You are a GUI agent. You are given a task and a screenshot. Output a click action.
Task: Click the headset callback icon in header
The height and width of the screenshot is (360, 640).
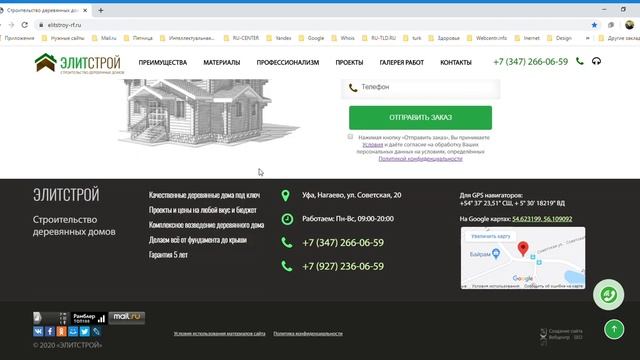tap(596, 61)
